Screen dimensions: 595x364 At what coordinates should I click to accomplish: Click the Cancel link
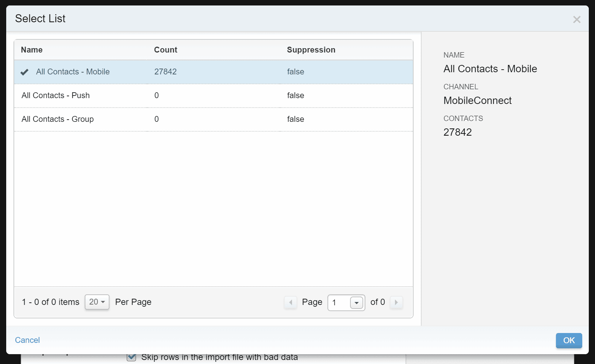pyautogui.click(x=27, y=340)
